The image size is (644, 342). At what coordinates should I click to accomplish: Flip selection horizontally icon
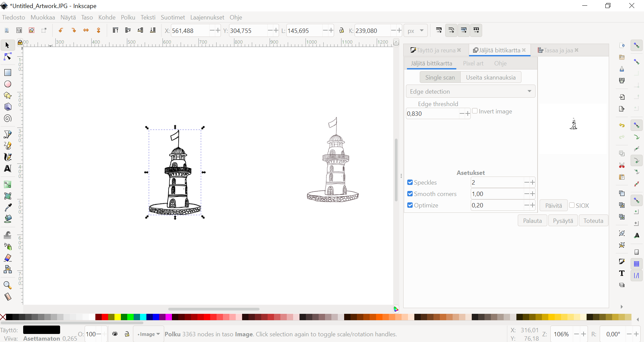[x=86, y=31]
